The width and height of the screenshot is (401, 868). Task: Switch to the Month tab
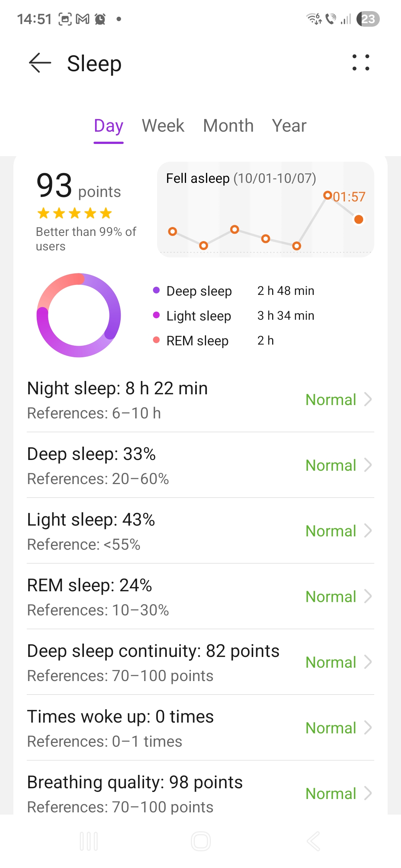228,126
